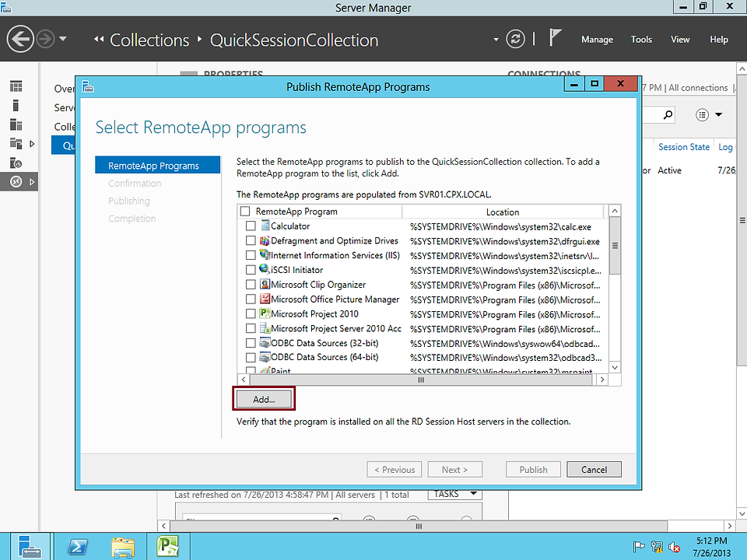The image size is (747, 560).
Task: Select File and Storage Services sidebar icon
Action: 16,143
